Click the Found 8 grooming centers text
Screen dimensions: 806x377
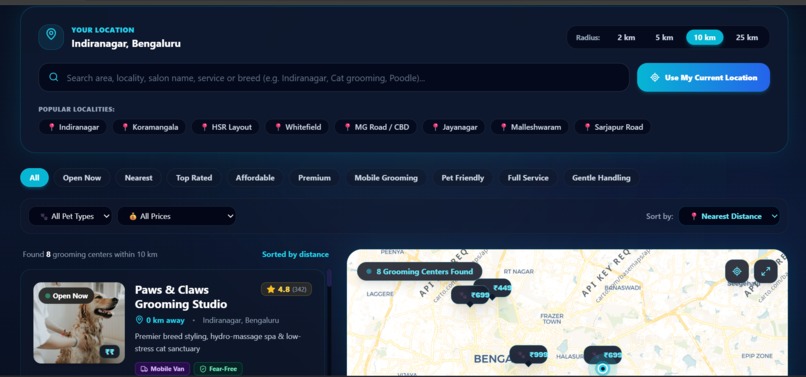pyautogui.click(x=90, y=254)
